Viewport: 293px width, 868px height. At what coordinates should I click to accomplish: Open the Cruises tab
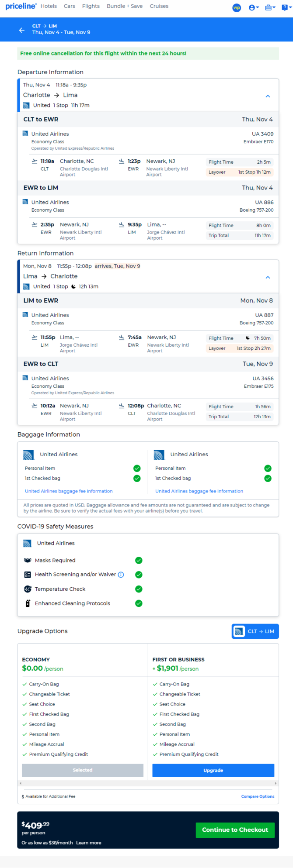click(x=159, y=6)
